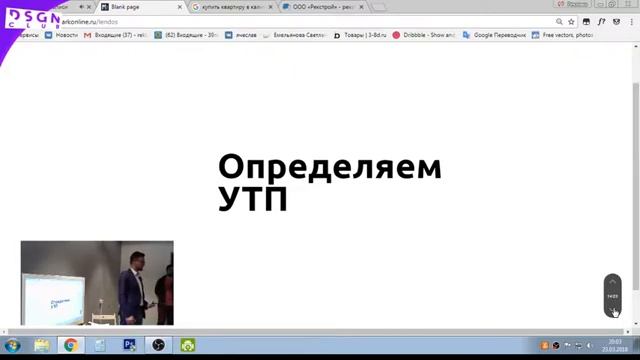Open the Windows Start menu
The width and height of the screenshot is (640, 360).
[13, 345]
